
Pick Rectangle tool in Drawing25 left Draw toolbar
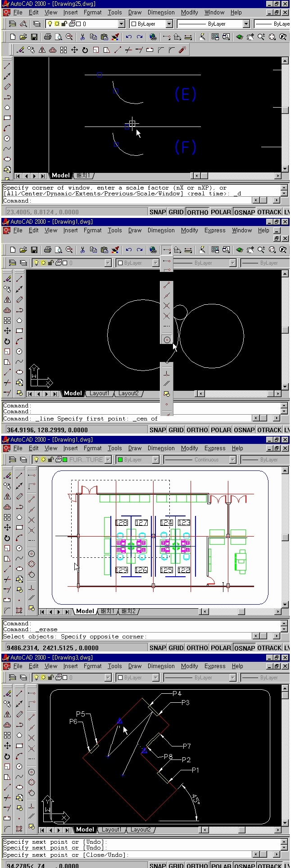click(7, 118)
